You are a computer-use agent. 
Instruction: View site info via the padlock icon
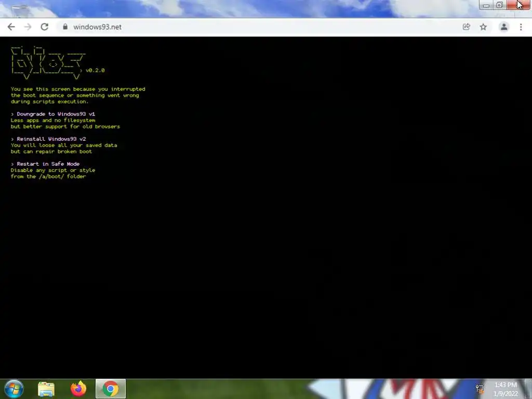(x=65, y=27)
